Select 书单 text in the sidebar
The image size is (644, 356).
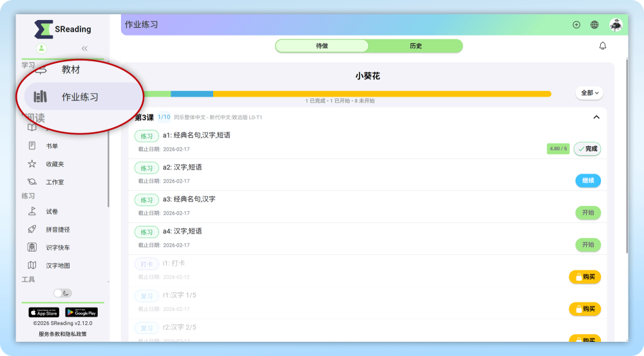pos(52,146)
